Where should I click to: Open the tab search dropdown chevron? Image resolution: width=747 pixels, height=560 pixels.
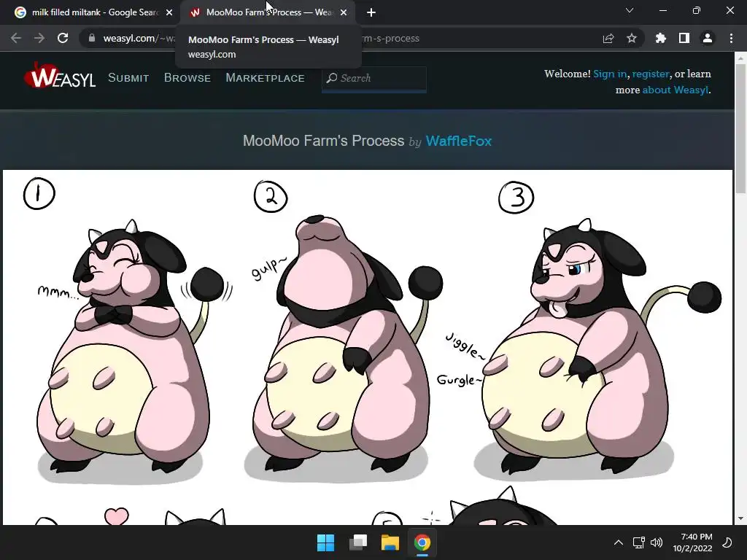[630, 10]
